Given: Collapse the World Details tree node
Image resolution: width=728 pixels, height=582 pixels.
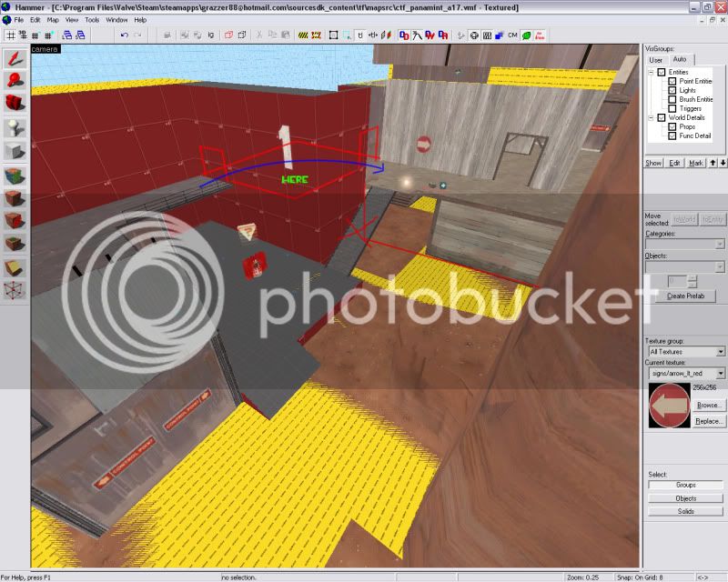Looking at the screenshot, I should (x=651, y=118).
